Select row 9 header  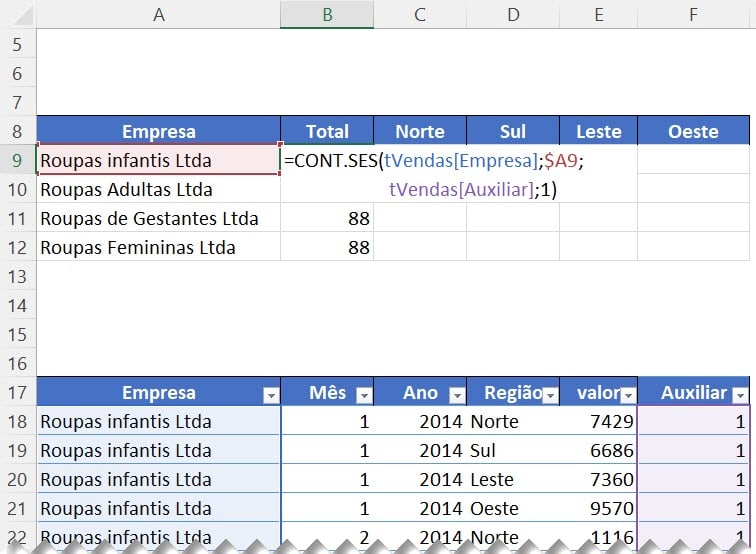(x=18, y=160)
